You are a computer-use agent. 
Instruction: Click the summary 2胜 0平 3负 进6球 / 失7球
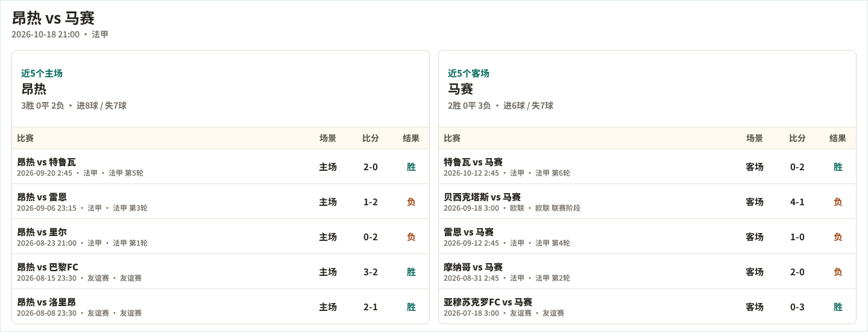(x=500, y=106)
